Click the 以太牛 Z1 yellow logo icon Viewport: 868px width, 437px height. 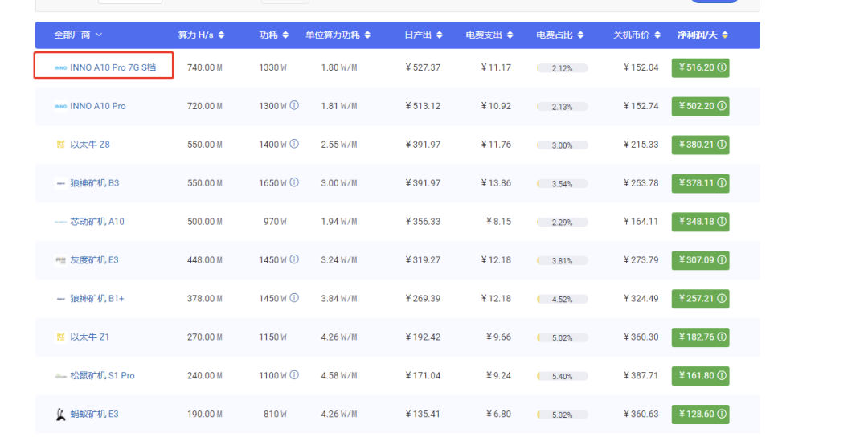(x=60, y=337)
